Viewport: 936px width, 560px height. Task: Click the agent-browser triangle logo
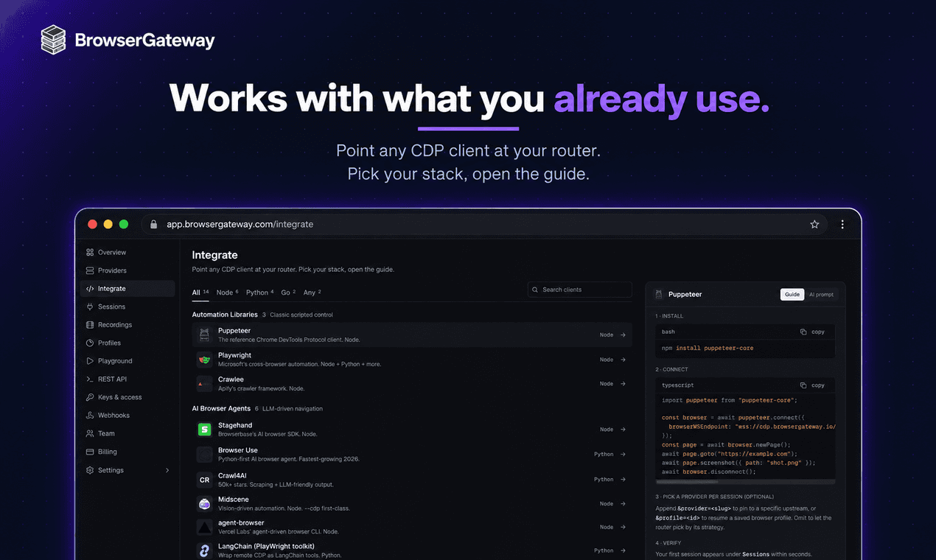204,527
